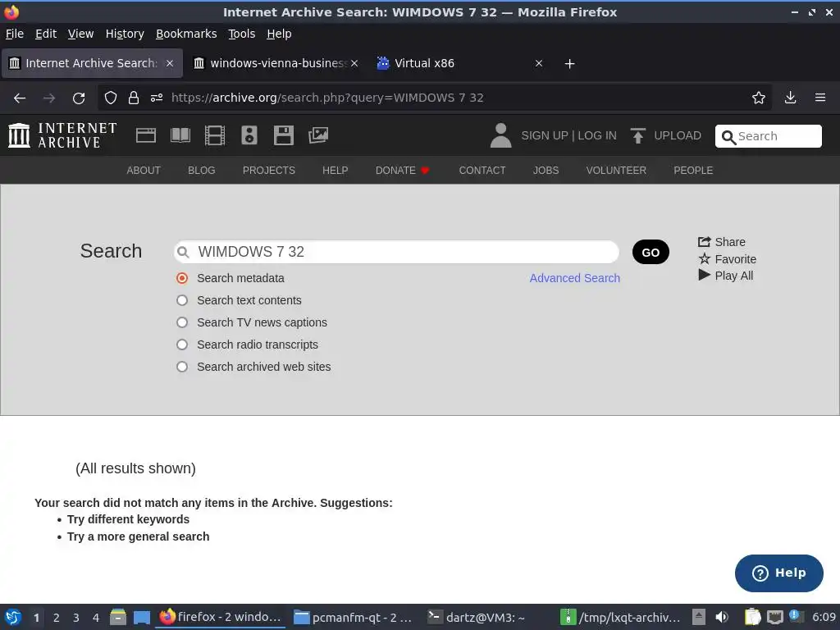Select Search TV news captions option
This screenshot has height=630, width=840.
(182, 322)
